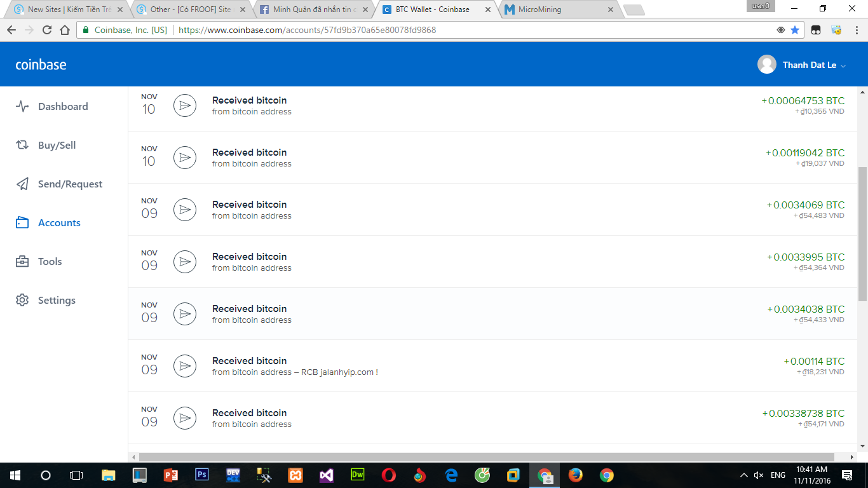Click the muted volume icon in system tray
This screenshot has height=488, width=868.
coord(759,475)
